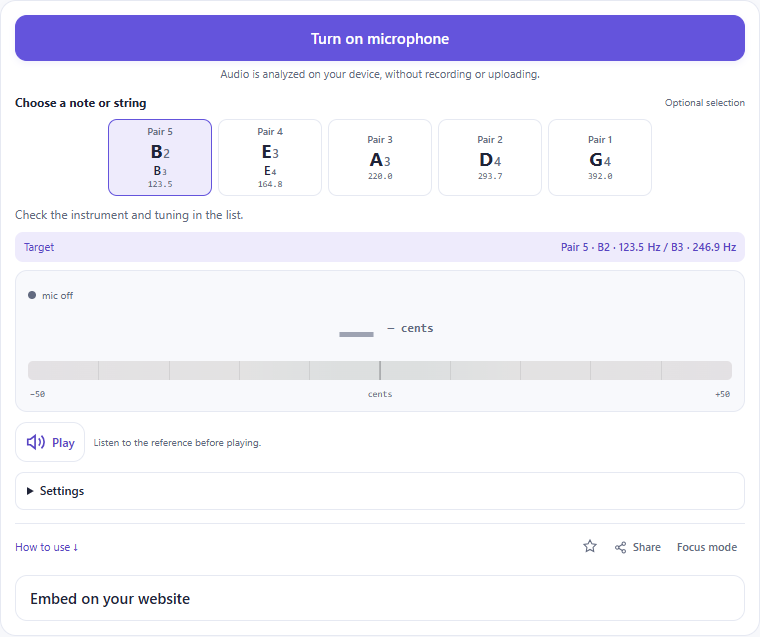Click the Check the instrument and tuning text

tap(129, 215)
